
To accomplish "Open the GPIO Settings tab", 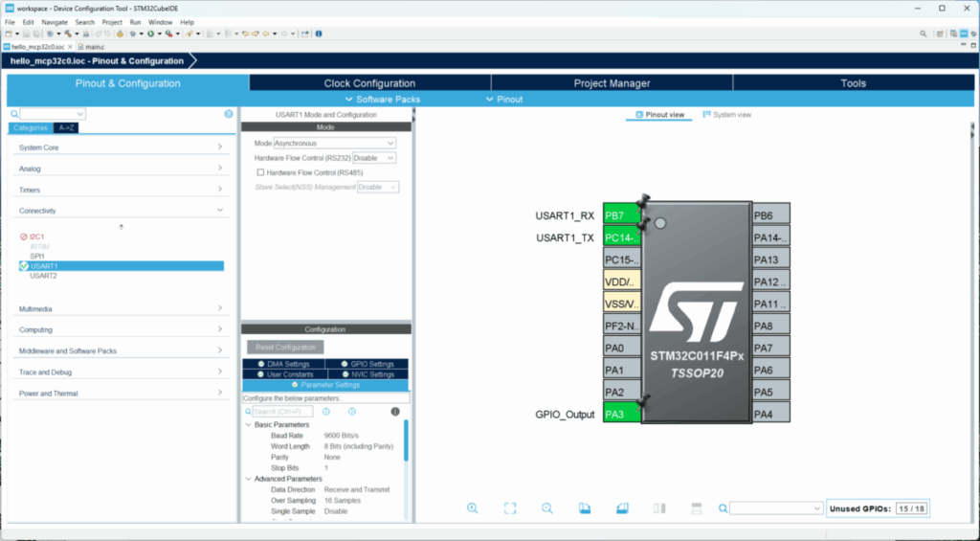I will click(367, 364).
